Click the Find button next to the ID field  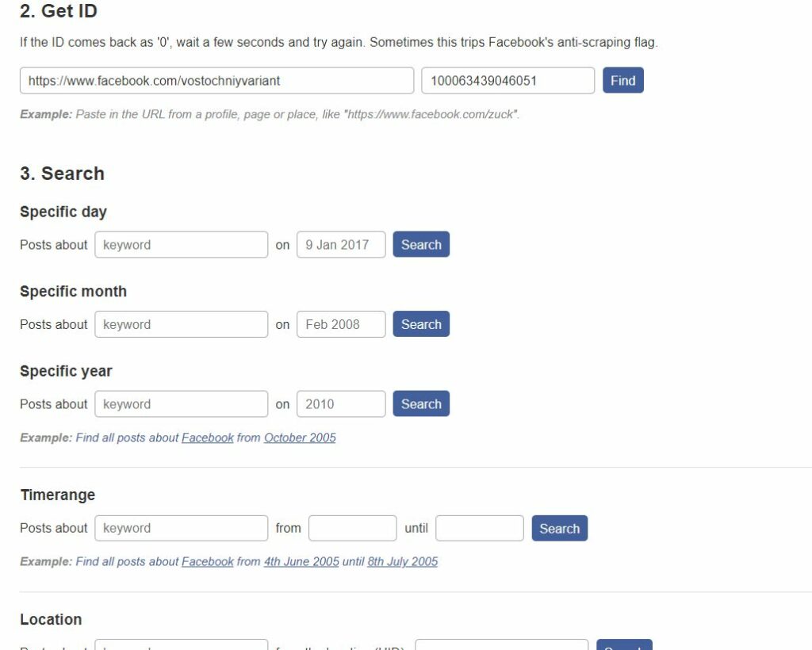[x=623, y=80]
